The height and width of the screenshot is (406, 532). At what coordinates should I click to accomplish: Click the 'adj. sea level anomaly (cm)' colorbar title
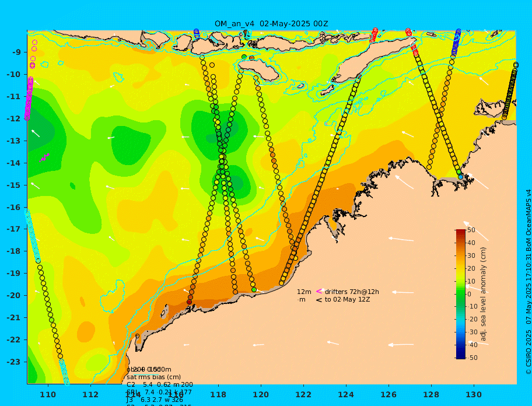(x=484, y=294)
